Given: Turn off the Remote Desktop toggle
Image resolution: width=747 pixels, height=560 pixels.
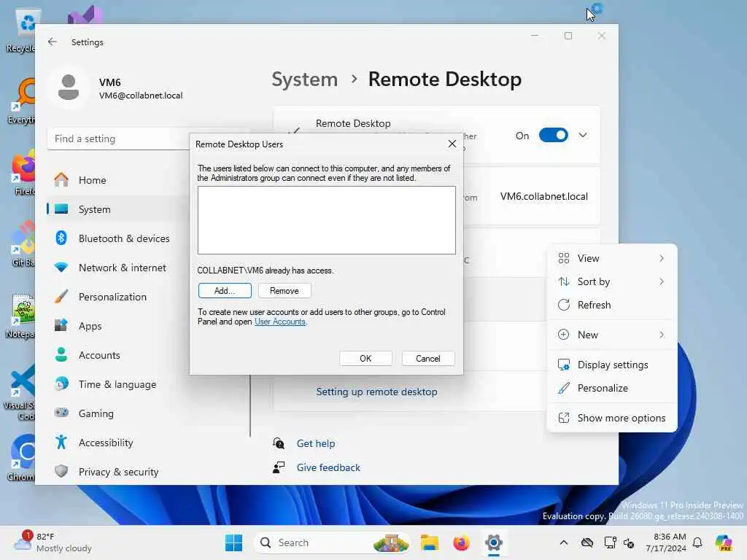Looking at the screenshot, I should pyautogui.click(x=553, y=135).
